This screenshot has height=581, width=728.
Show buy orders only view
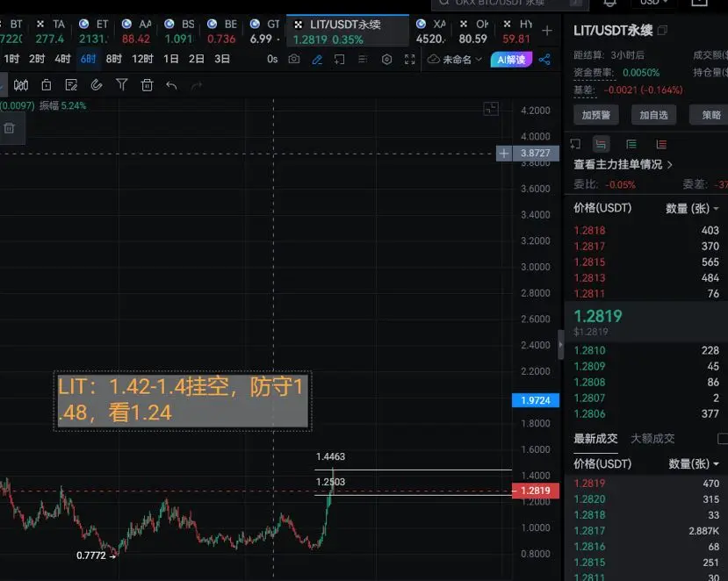pos(631,144)
